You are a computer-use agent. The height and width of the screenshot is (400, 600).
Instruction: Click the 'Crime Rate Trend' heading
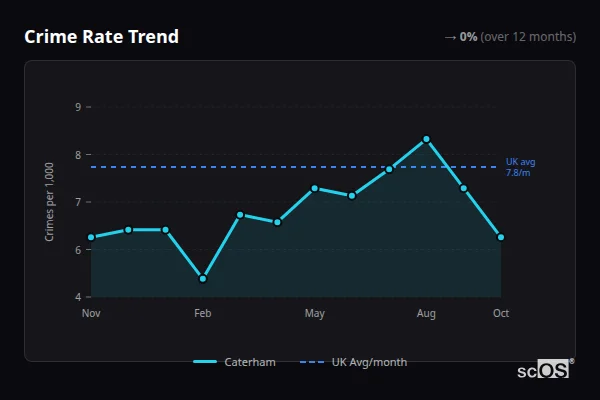click(x=101, y=37)
